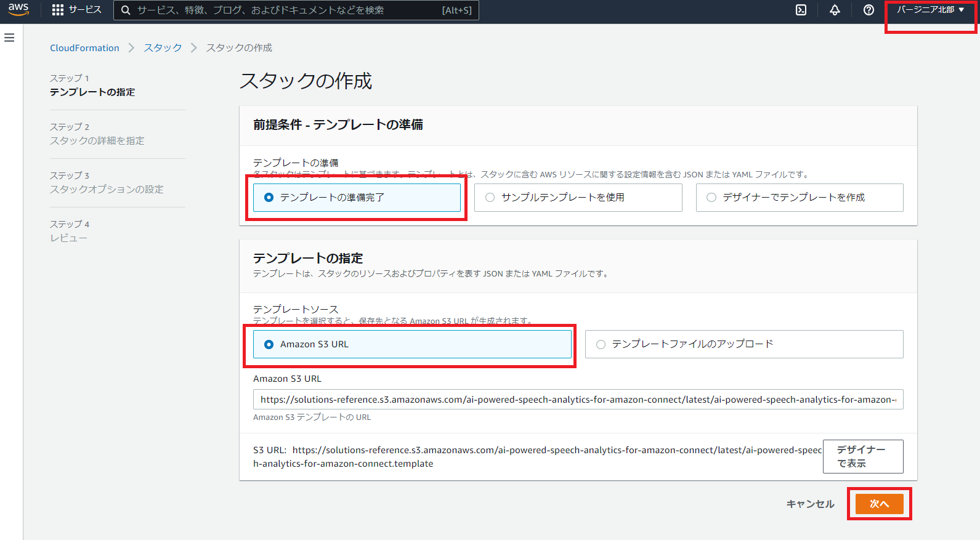
Task: Click the 次へ button
Action: [x=879, y=504]
